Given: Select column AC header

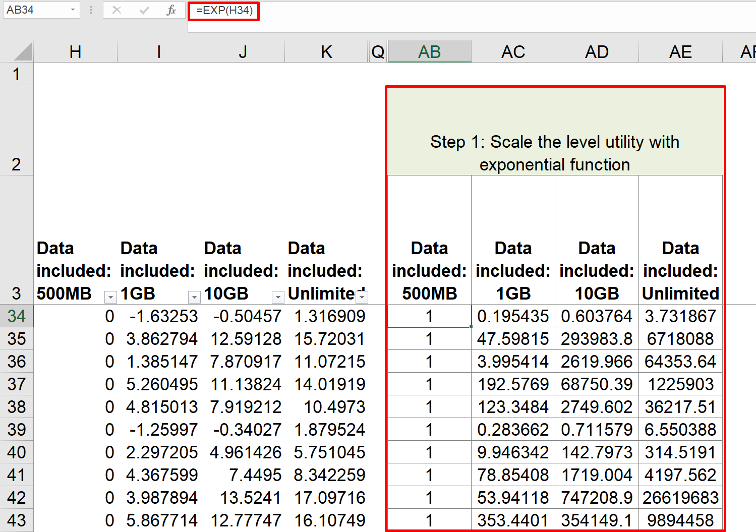Looking at the screenshot, I should pos(513,52).
